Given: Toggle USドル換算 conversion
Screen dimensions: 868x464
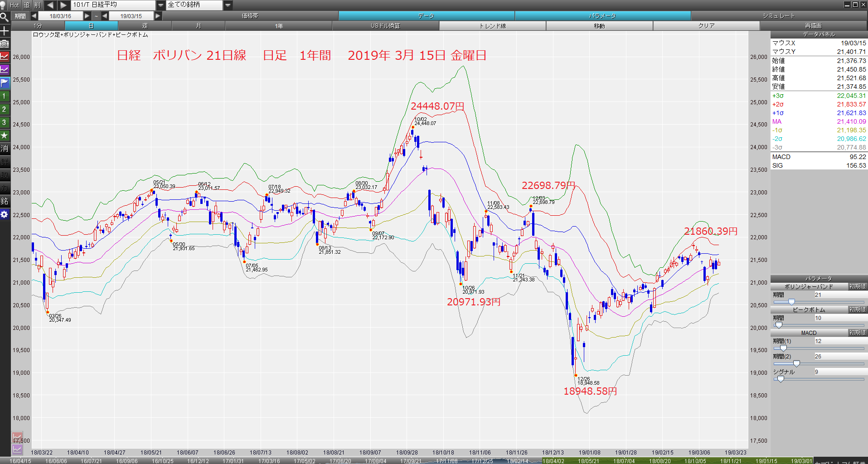Looking at the screenshot, I should click(386, 26).
